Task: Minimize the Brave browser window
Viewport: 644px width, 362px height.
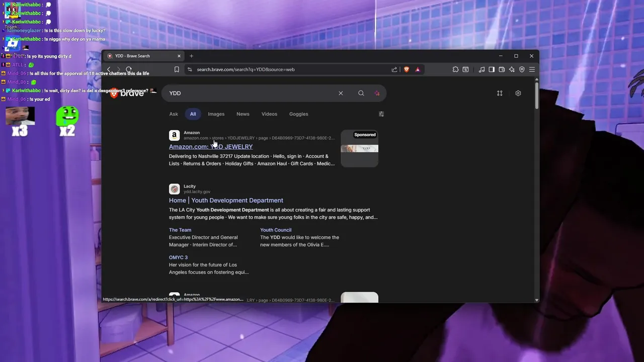Action: tap(501, 56)
